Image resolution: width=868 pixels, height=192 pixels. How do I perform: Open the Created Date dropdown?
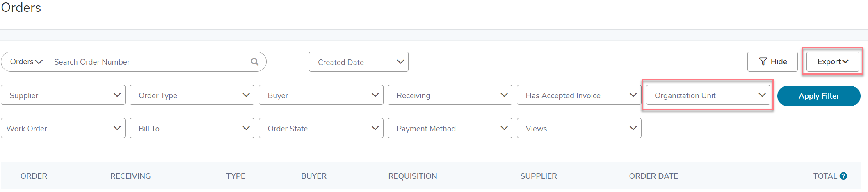[359, 62]
